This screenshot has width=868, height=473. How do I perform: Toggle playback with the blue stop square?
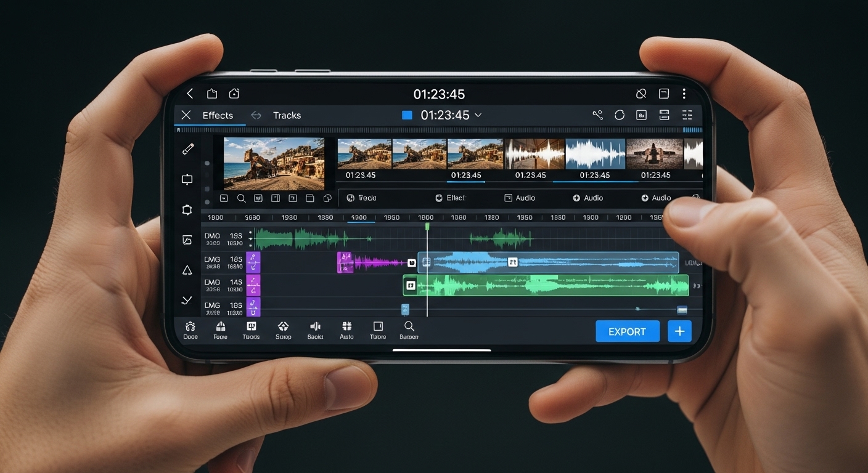[x=406, y=115]
